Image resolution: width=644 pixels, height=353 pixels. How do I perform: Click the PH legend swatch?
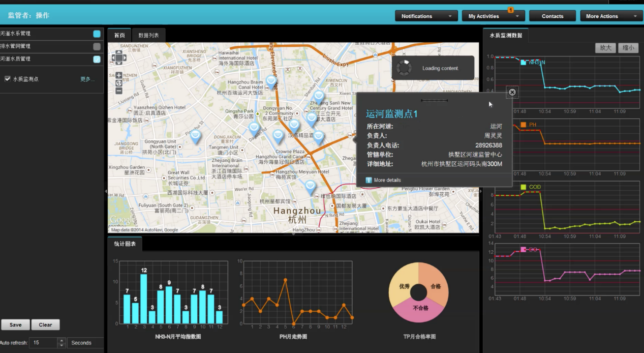(524, 125)
